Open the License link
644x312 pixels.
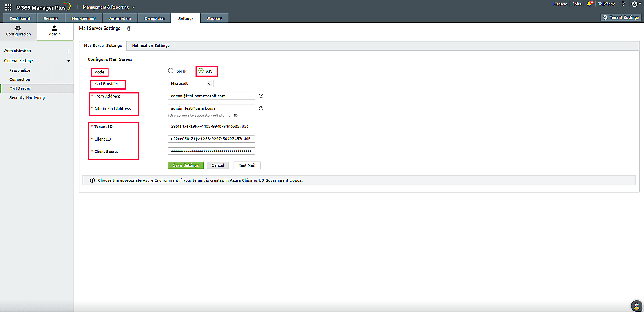pos(560,4)
